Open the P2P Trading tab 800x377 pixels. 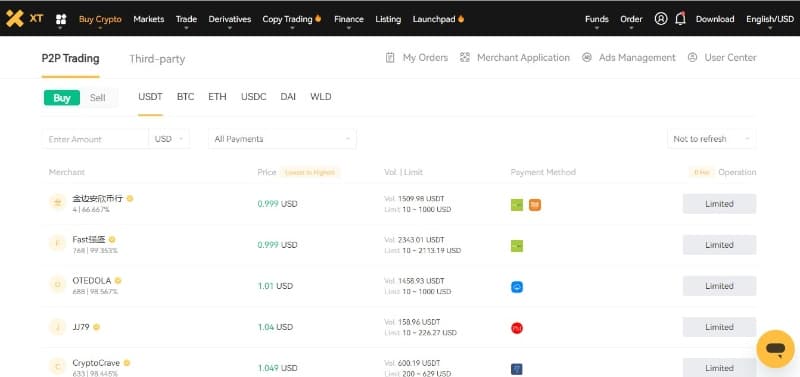point(70,58)
